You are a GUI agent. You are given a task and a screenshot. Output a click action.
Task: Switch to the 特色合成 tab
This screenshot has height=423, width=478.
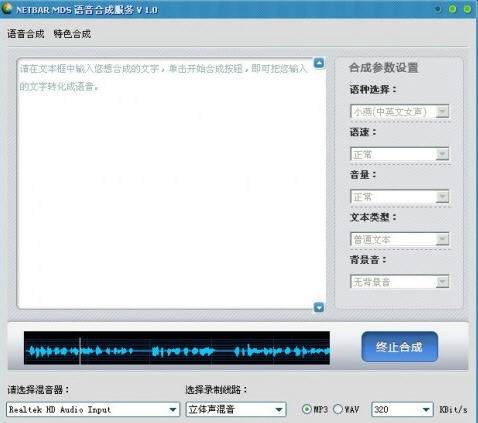pyautogui.click(x=72, y=34)
